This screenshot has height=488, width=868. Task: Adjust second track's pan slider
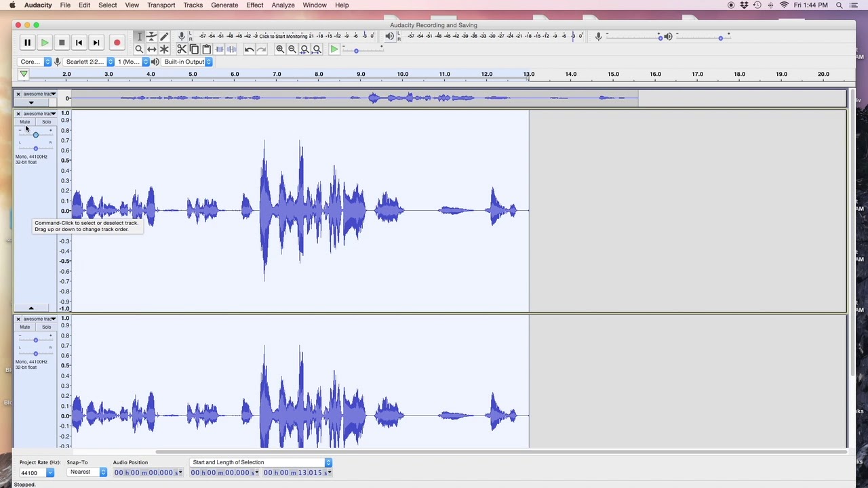[x=35, y=148]
